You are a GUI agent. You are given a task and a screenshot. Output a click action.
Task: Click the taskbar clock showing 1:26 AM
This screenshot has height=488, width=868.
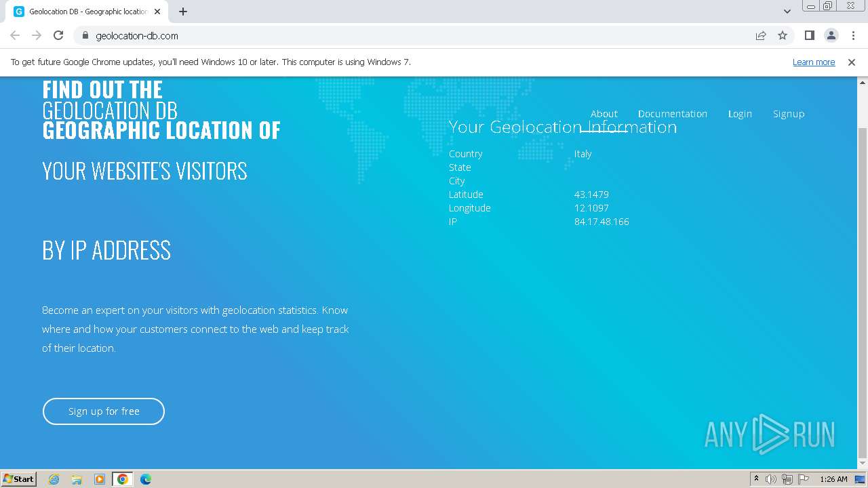tap(833, 479)
